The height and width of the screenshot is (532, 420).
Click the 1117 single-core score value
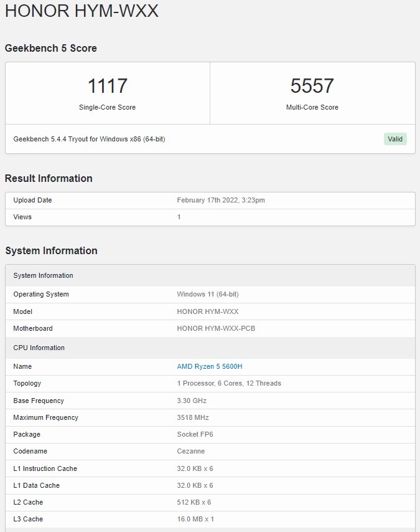point(108,86)
